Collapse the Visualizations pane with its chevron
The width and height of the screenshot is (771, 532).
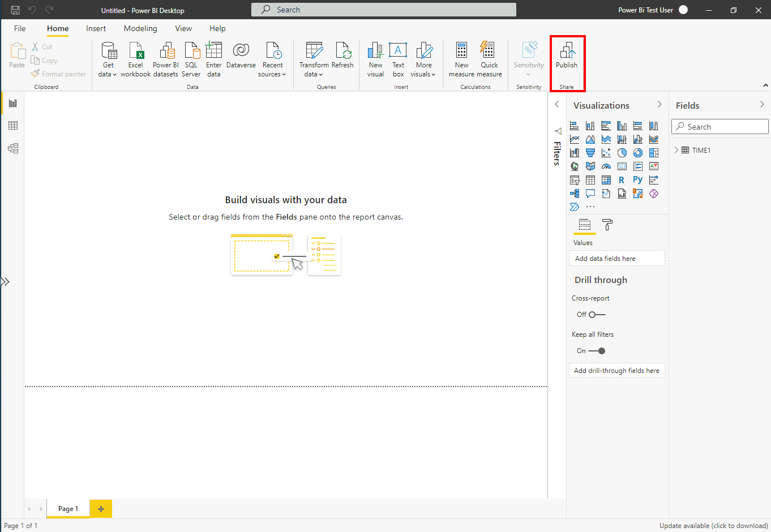(x=659, y=105)
